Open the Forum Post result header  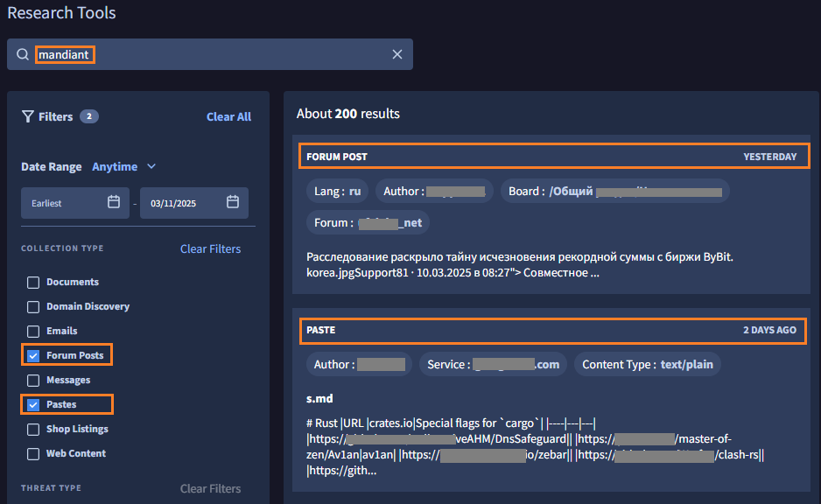[551, 157]
